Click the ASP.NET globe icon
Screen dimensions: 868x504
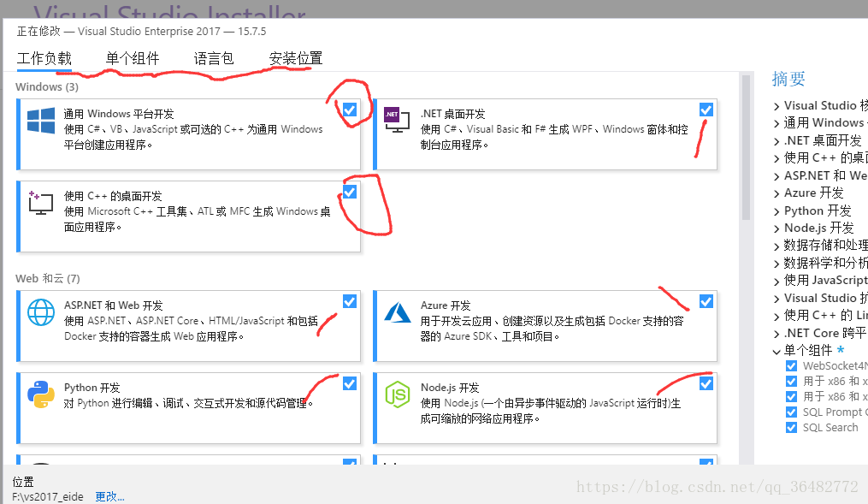tap(41, 312)
